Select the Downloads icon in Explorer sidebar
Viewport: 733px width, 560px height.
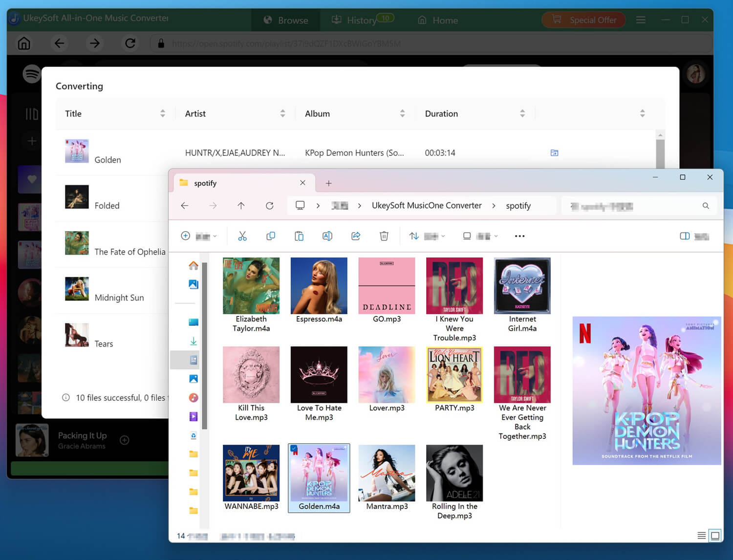pos(193,341)
